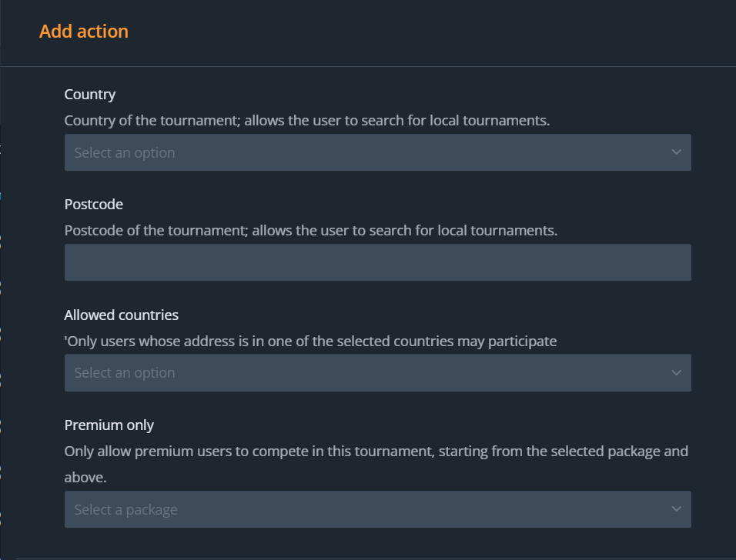Click the Add action heading
Viewport: 736px width, 560px height.
[x=84, y=32]
